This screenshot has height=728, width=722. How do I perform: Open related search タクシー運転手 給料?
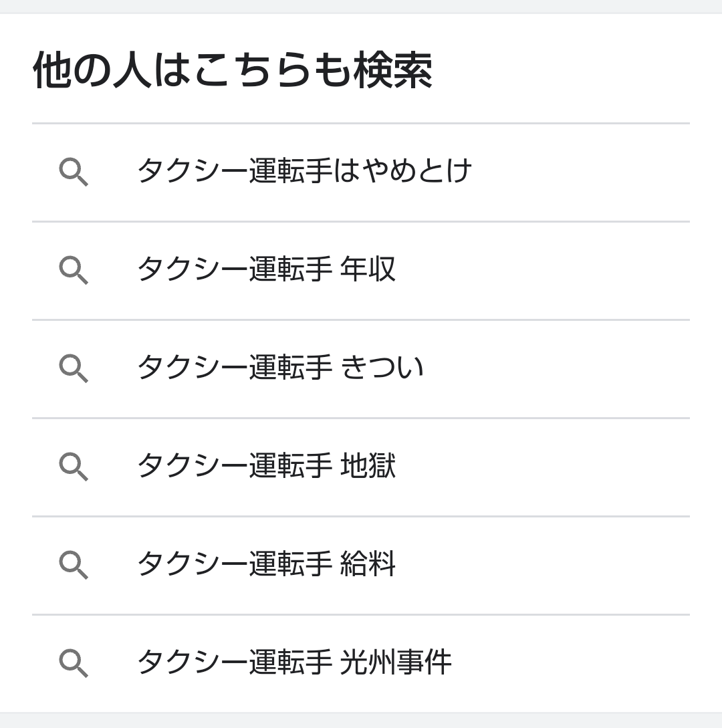tap(361, 565)
